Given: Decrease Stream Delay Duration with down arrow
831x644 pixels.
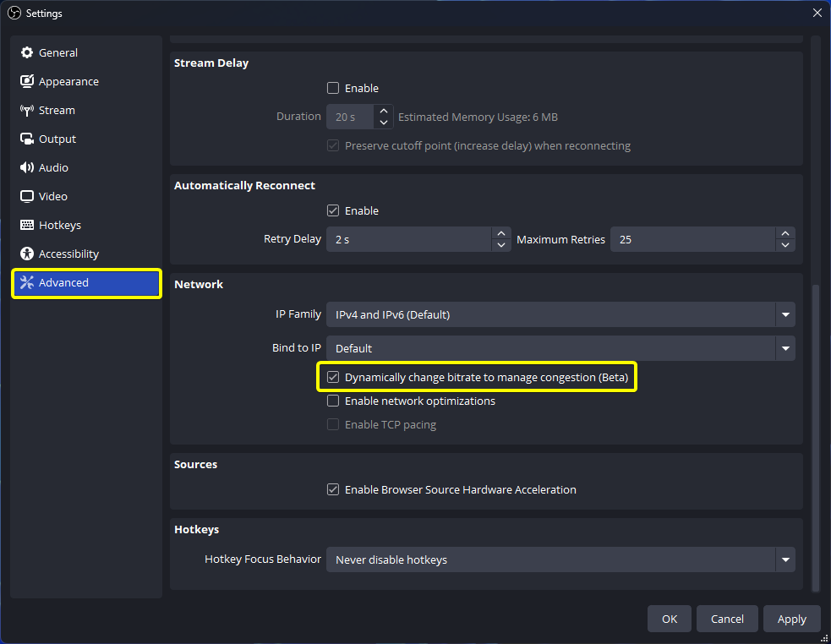Looking at the screenshot, I should point(383,123).
